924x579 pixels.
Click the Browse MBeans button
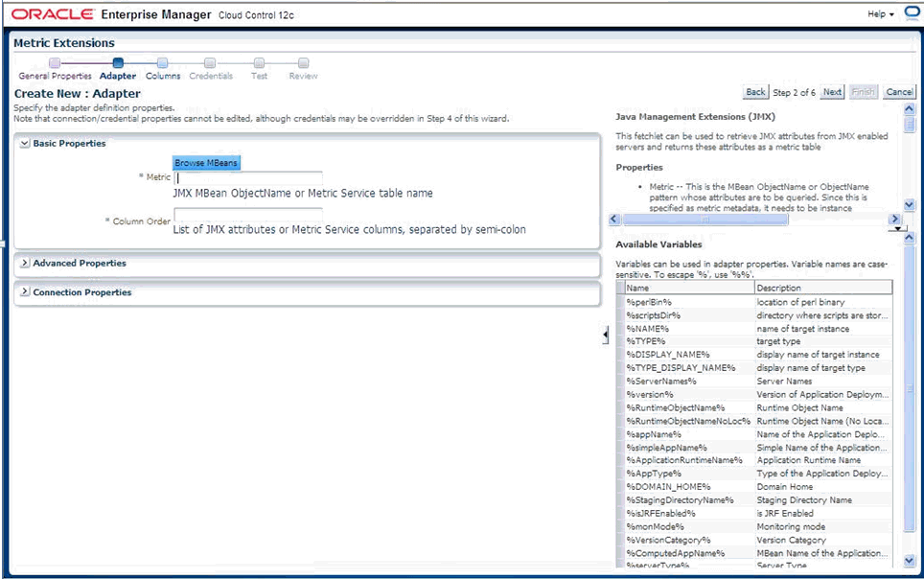click(206, 163)
